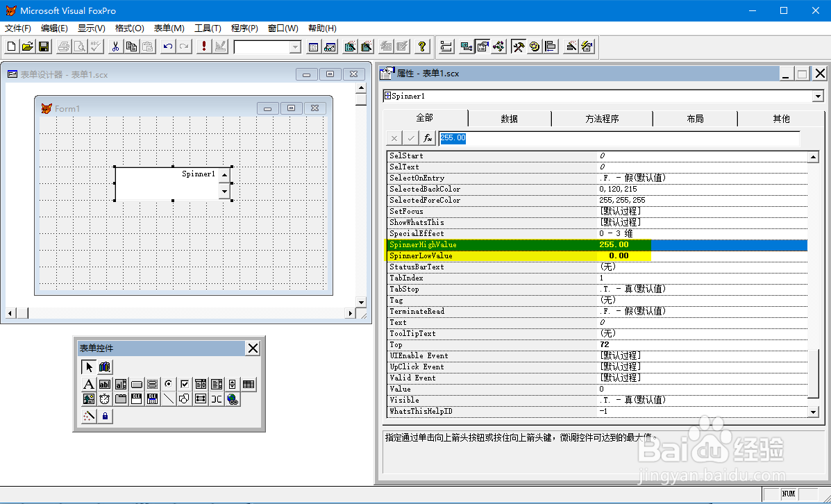This screenshot has width=831, height=504.
Task: Open the Form Builder icon
Action: 571,47
